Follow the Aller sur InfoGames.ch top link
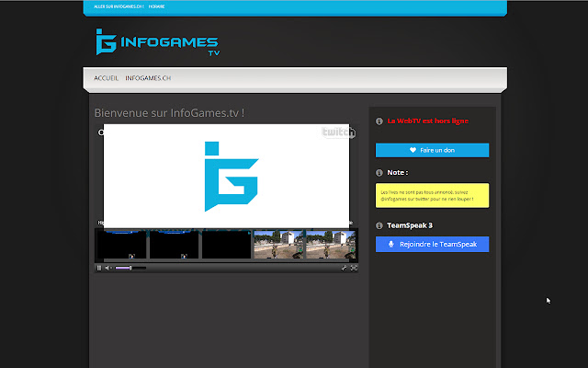Screen dimensions: 588x368 [119, 7]
